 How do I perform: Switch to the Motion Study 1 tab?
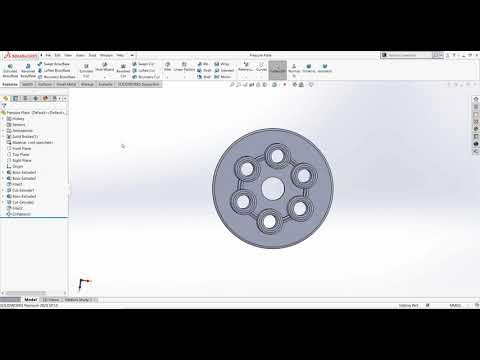pos(79,300)
